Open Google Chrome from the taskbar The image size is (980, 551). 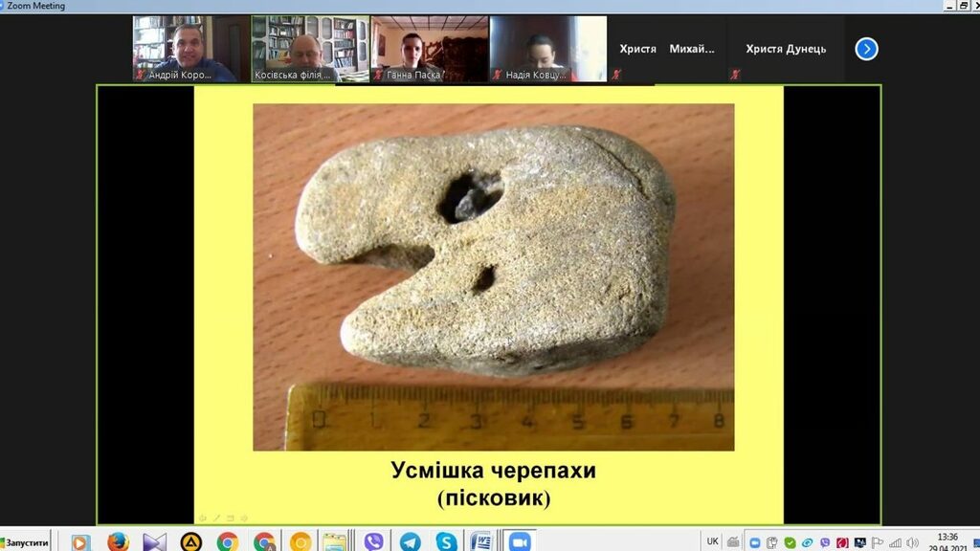tap(228, 542)
